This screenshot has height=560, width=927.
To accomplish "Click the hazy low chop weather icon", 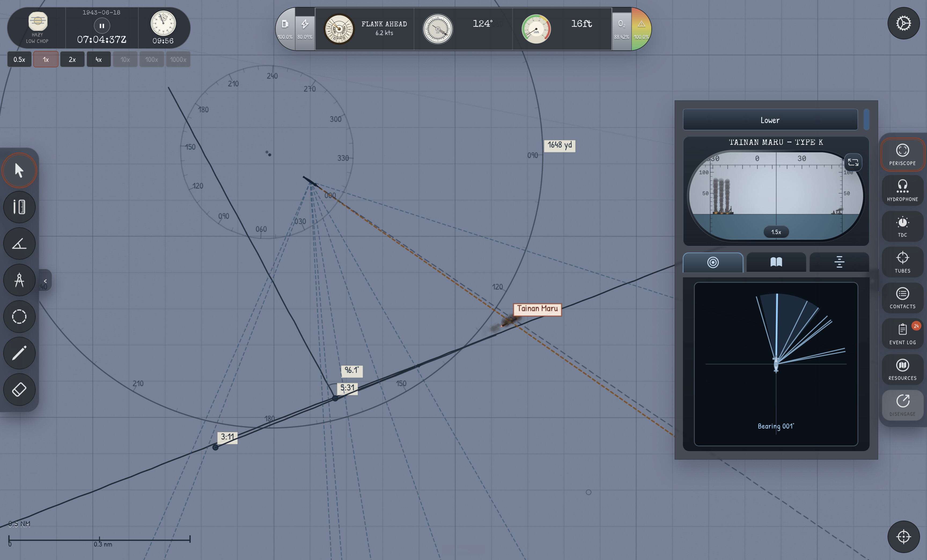I will click(38, 21).
